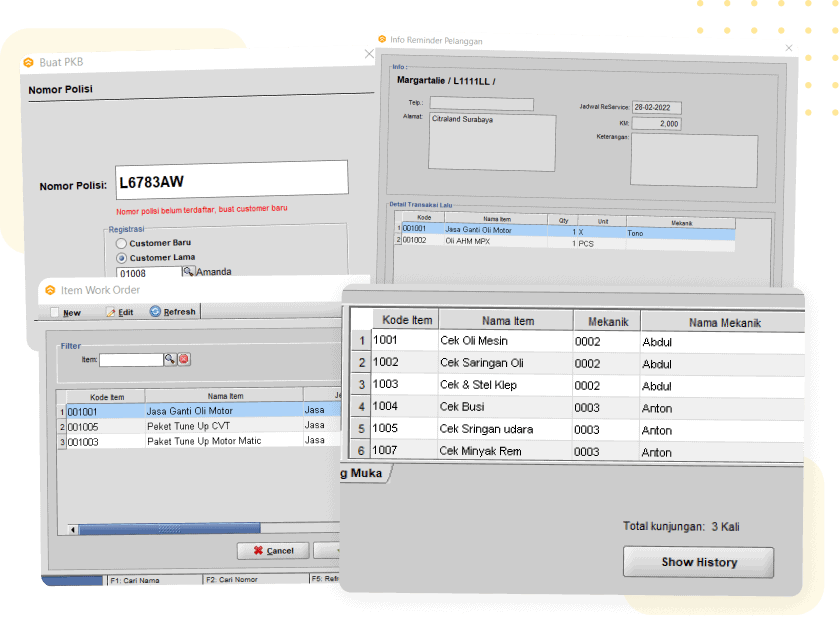The image size is (839, 630).
Task: Select the Cek Busi row in the table
Action: (x=505, y=408)
